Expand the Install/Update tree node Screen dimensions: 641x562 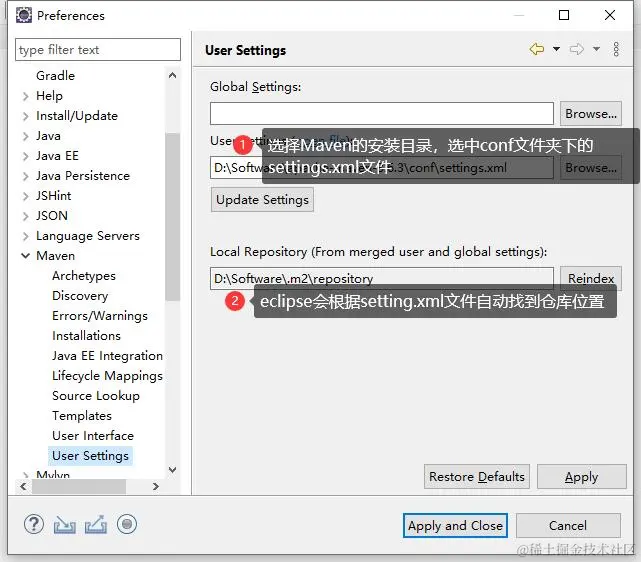click(26, 116)
